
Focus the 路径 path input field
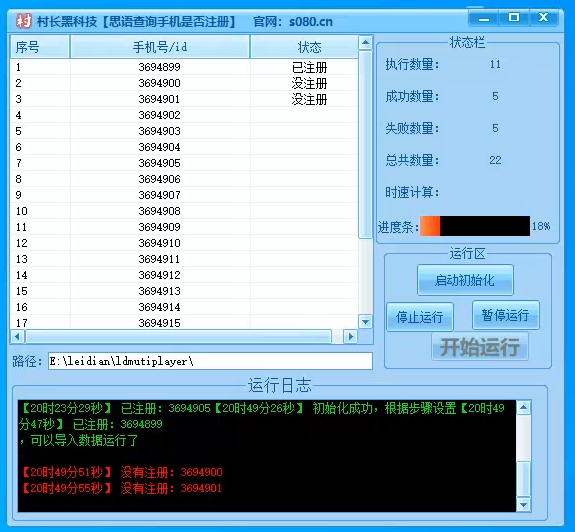coord(210,361)
